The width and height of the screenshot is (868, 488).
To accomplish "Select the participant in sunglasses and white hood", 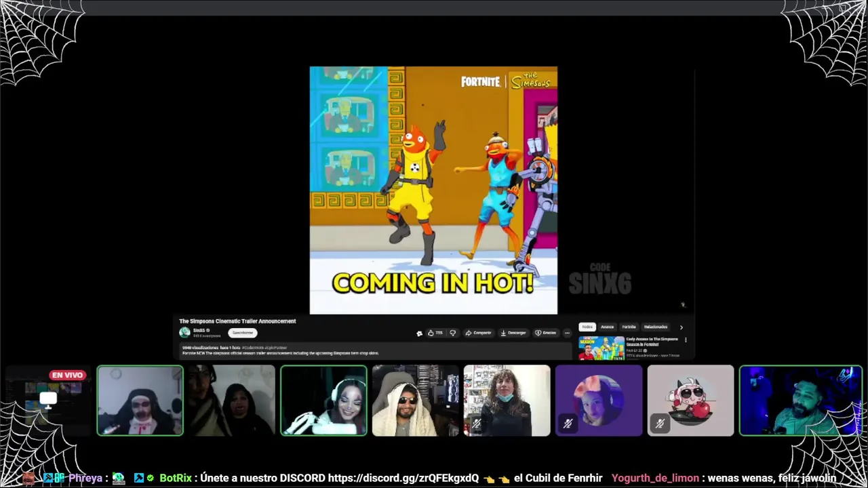I will coord(415,401).
